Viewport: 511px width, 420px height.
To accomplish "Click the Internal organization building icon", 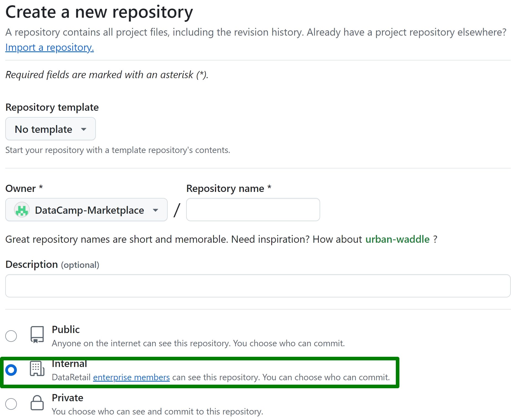I will 37,369.
